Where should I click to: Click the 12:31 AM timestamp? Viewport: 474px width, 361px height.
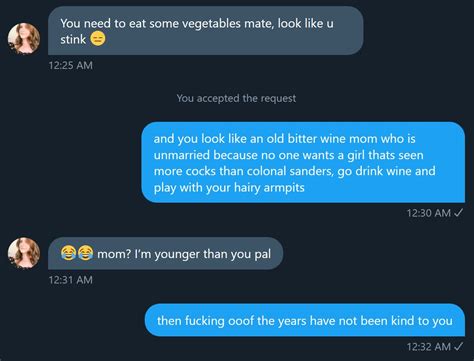[71, 279]
